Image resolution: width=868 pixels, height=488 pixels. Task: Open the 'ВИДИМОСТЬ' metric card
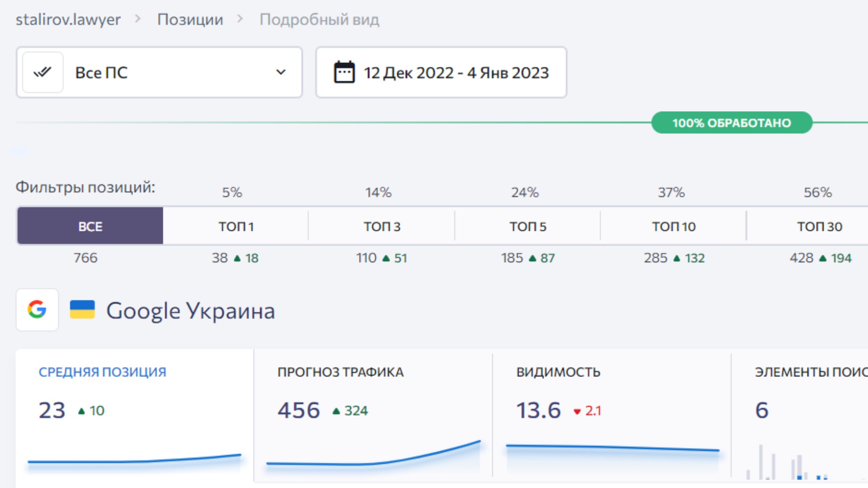[x=612, y=416]
